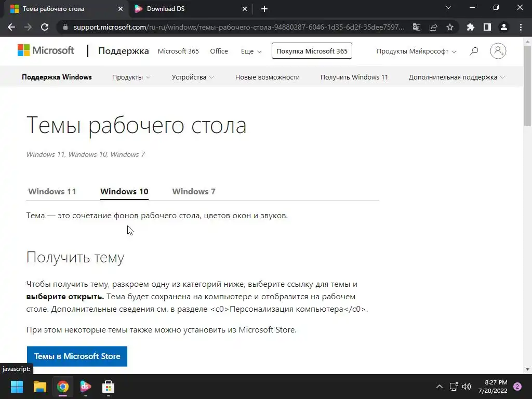Expand the Продукты Майкрософт menu
This screenshot has height=399, width=532.
(x=416, y=51)
